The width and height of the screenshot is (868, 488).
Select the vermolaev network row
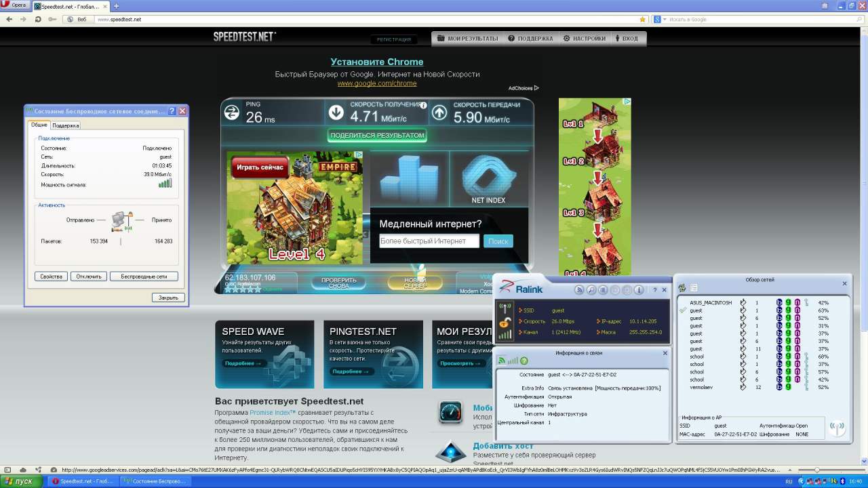tap(763, 387)
